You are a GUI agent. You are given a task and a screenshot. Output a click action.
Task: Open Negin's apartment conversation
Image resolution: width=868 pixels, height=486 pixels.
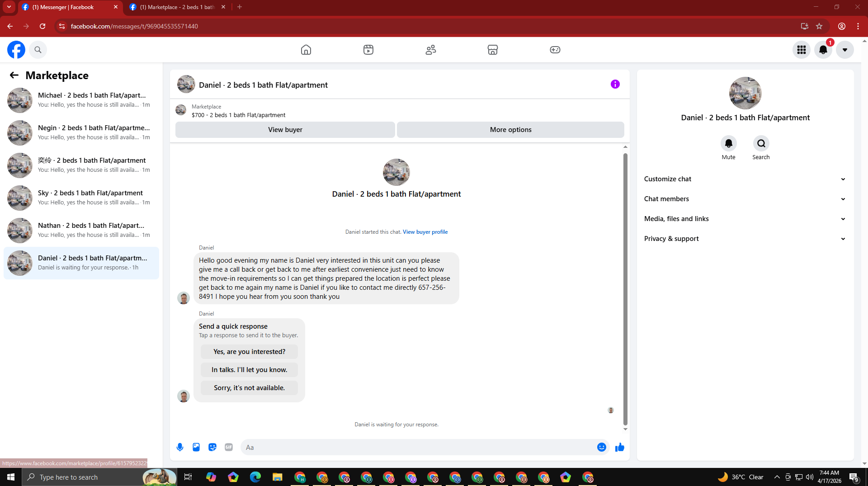click(x=81, y=133)
